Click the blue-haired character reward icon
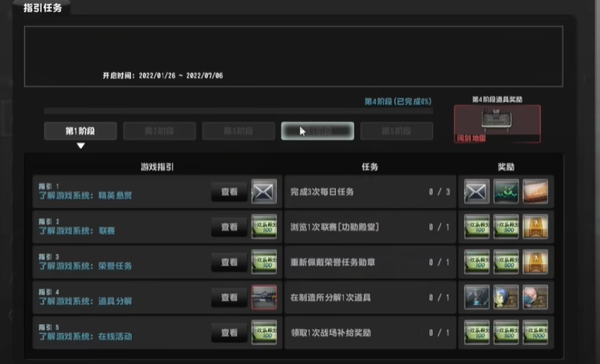The image size is (600, 364). tap(506, 297)
